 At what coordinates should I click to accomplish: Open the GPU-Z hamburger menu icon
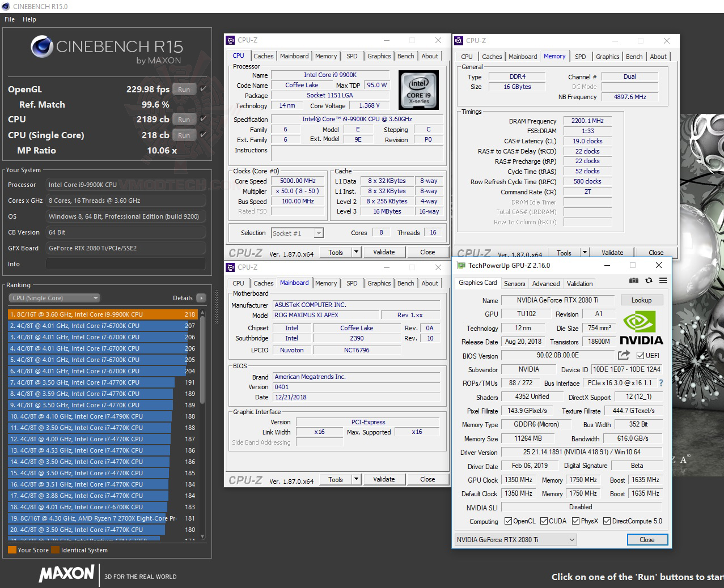663,280
